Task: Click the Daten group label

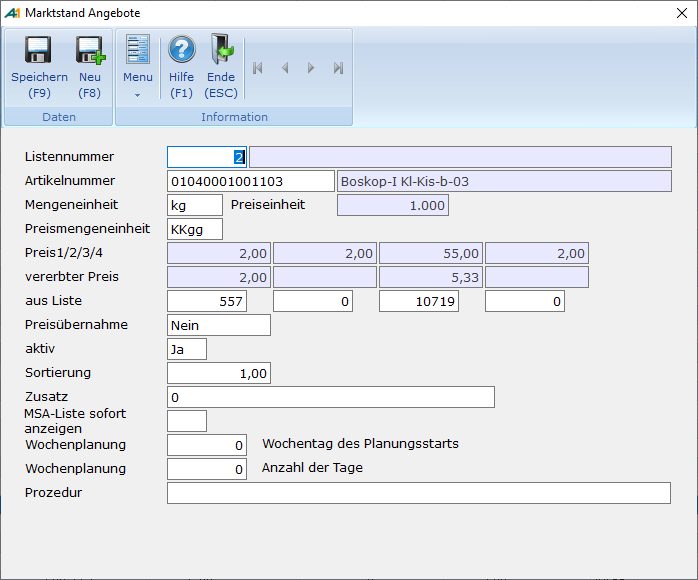Action: pyautogui.click(x=59, y=117)
